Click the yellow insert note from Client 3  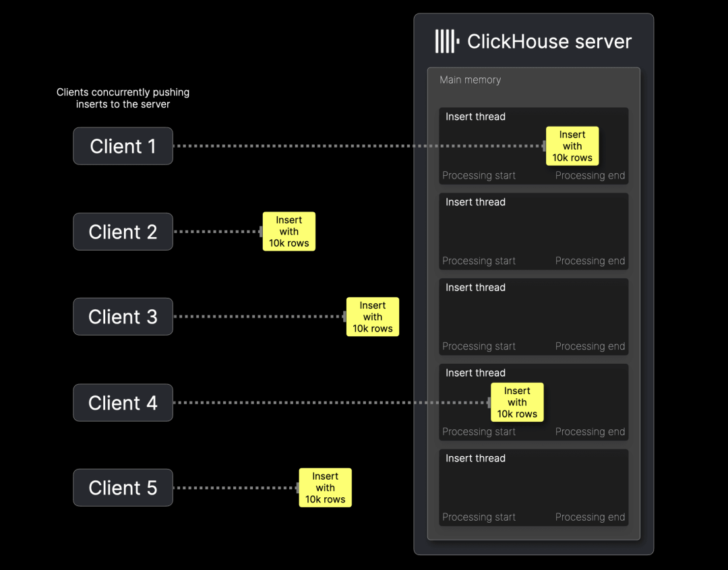coord(372,317)
